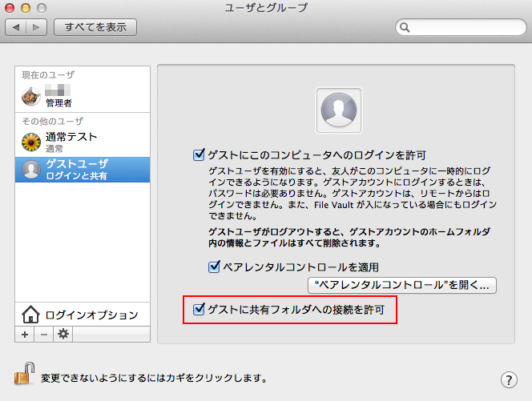532x401 pixels.
Task: Click the minus button to remove user
Action: [x=43, y=335]
